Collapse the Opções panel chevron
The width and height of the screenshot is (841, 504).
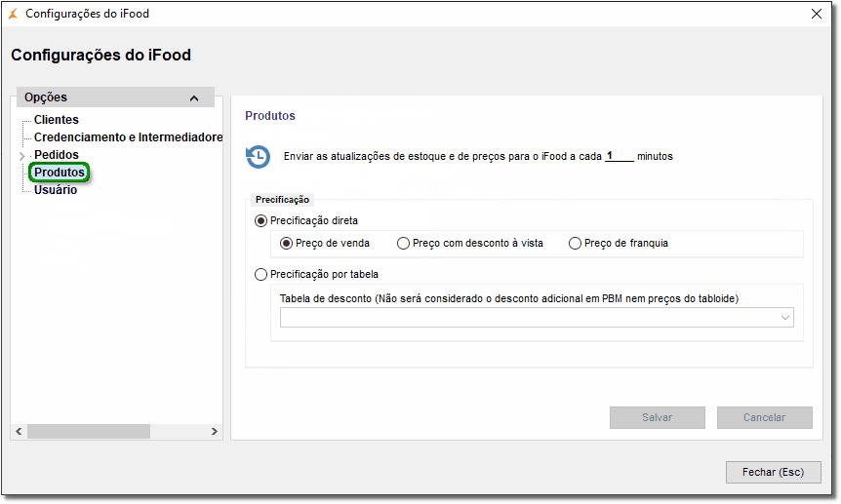194,98
